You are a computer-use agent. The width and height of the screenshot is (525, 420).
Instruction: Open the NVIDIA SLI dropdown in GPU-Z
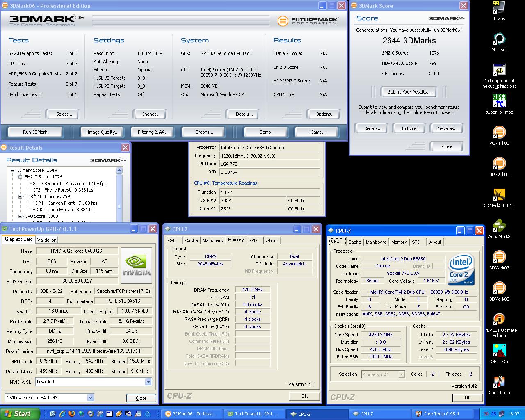[148, 382]
